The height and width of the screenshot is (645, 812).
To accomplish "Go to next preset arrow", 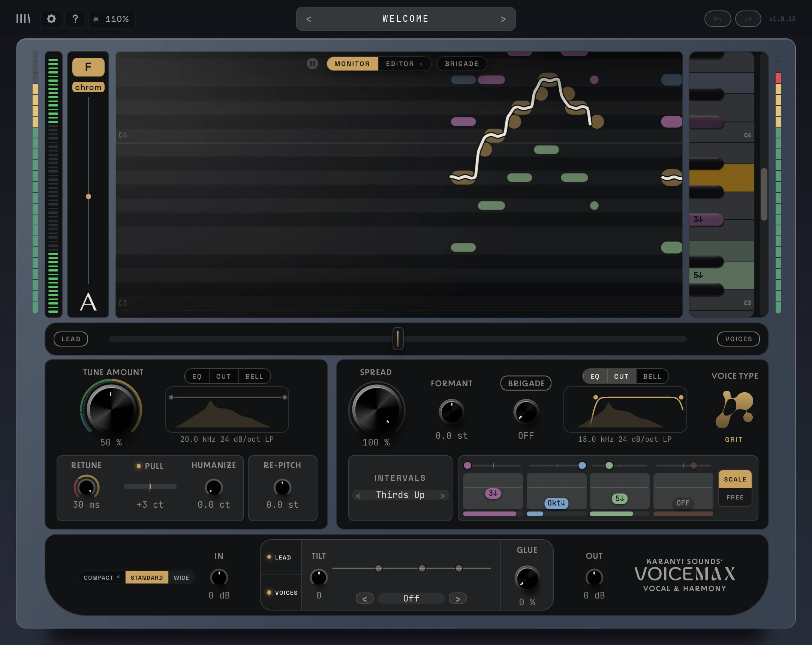I will [503, 19].
